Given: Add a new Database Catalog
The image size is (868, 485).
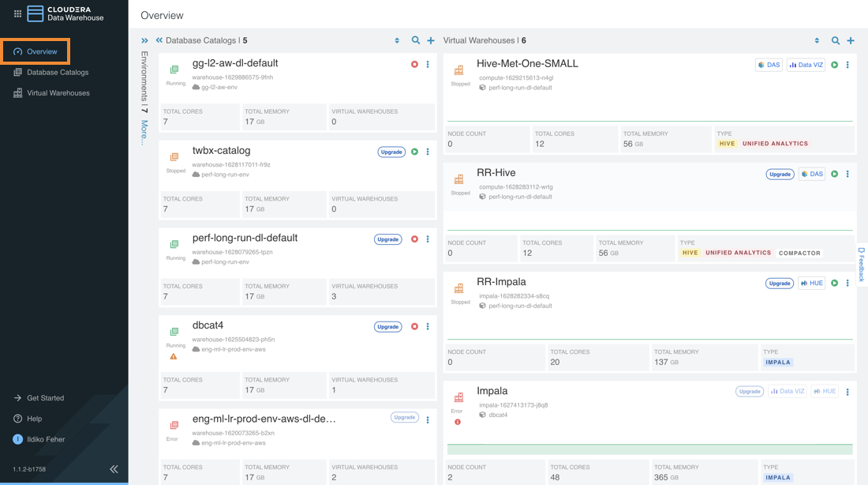Looking at the screenshot, I should [x=431, y=40].
